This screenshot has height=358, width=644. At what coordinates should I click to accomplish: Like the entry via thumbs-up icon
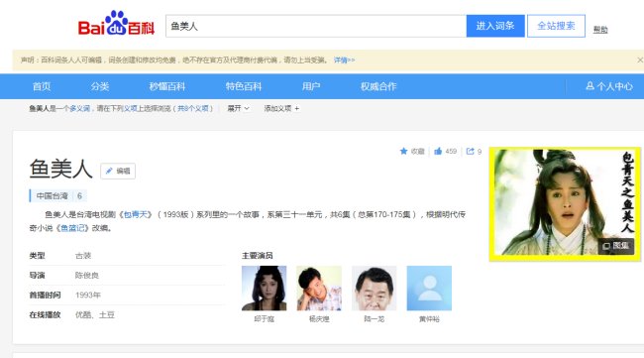point(438,152)
